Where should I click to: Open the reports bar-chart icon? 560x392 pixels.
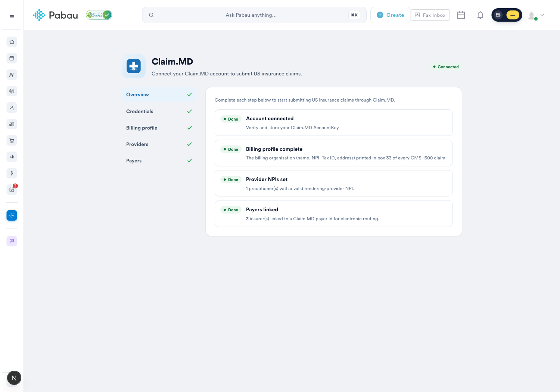coord(12,124)
